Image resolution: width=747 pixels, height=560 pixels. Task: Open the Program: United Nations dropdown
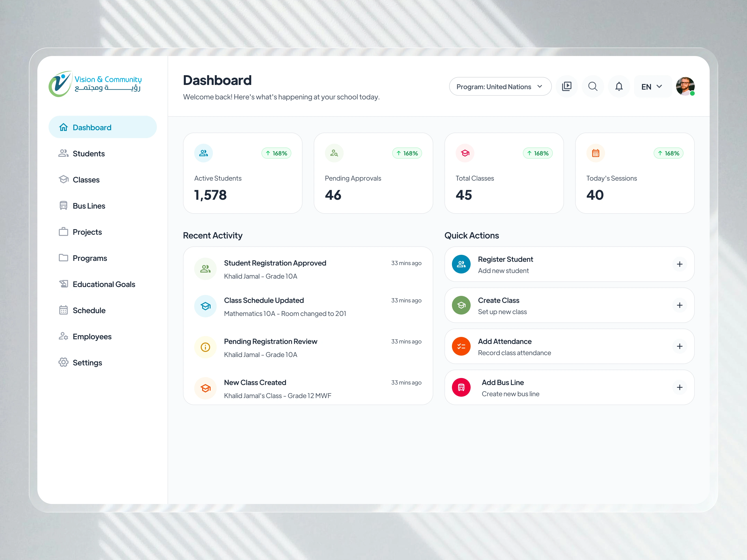(500, 86)
